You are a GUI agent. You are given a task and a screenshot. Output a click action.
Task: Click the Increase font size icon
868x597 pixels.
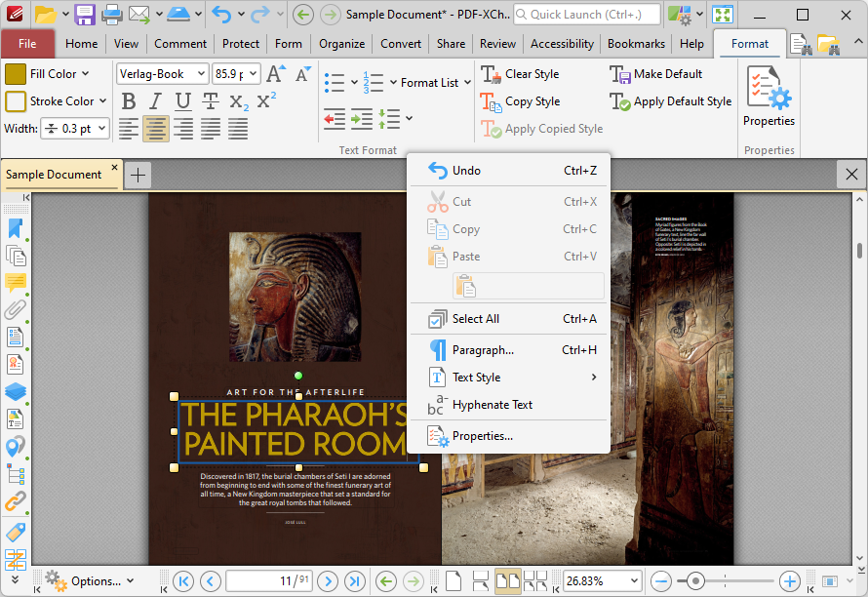tap(276, 74)
